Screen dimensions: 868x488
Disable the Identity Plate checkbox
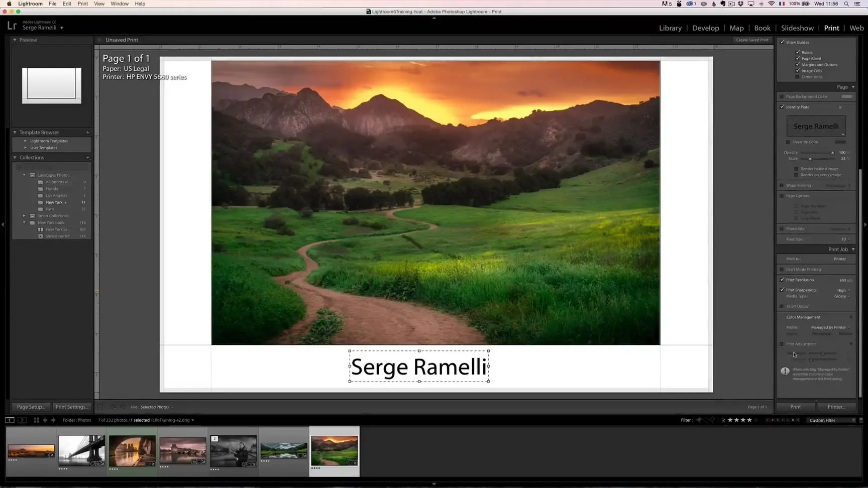click(x=782, y=107)
